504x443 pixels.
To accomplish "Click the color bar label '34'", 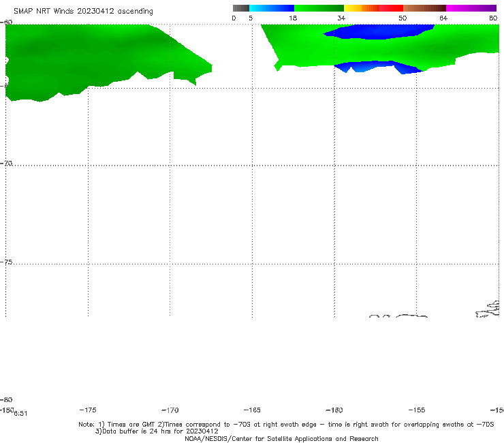I will [x=341, y=18].
